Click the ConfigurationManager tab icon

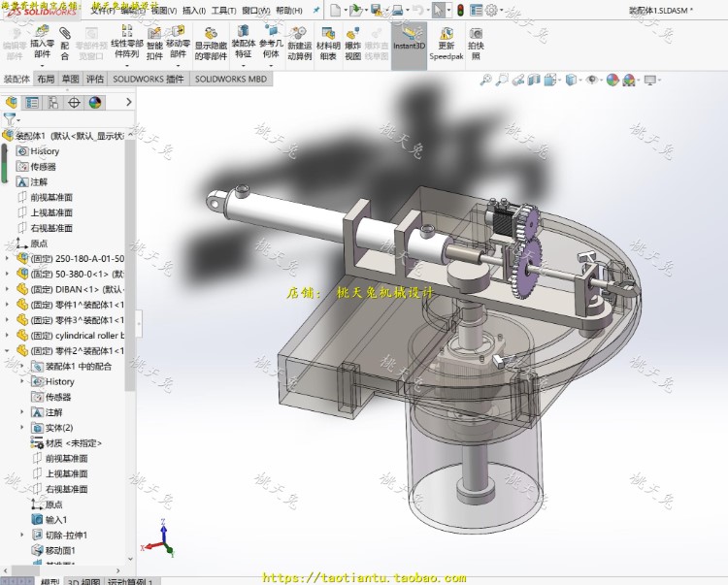(53, 103)
